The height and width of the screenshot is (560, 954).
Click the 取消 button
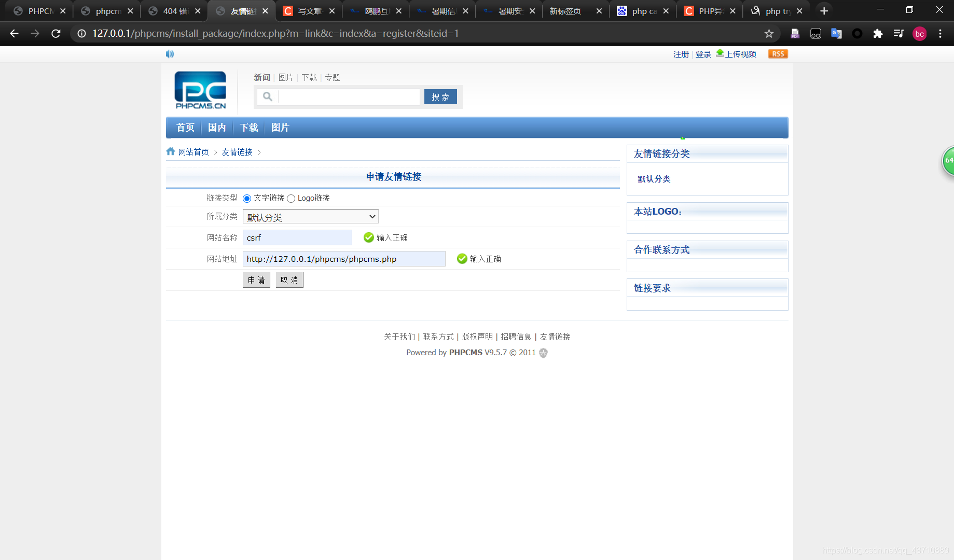(289, 280)
